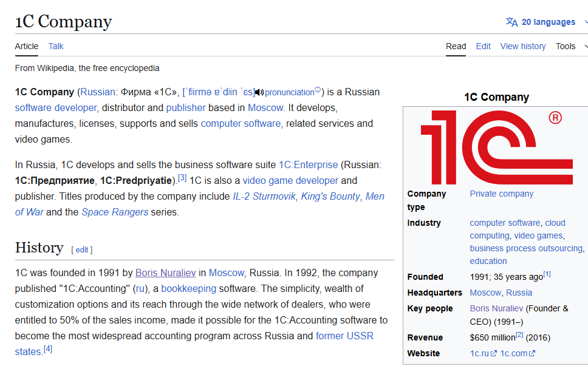Click the 'Key people' infobox label
Image resolution: width=588 pixels, height=369 pixels.
pyautogui.click(x=429, y=308)
